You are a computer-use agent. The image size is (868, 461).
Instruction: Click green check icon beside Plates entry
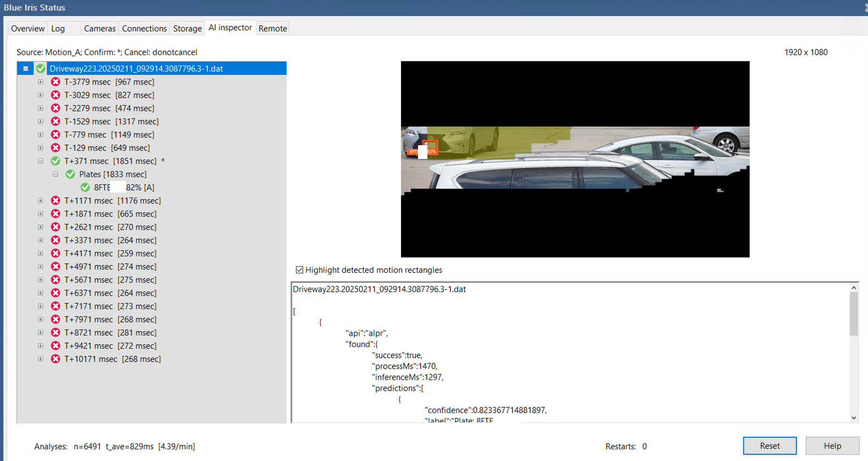70,174
